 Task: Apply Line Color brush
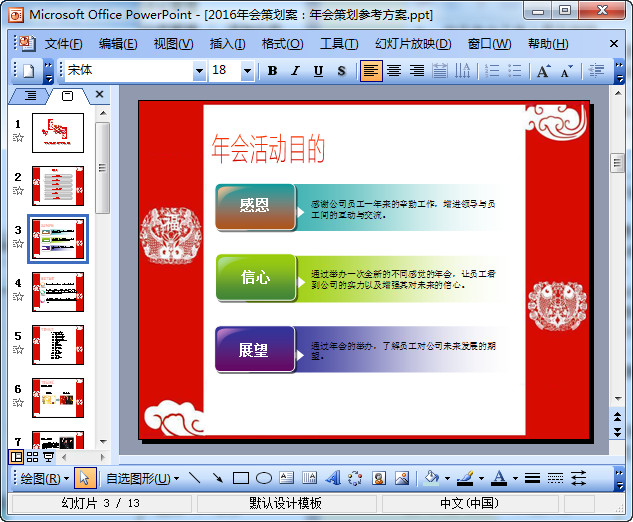tap(465, 478)
